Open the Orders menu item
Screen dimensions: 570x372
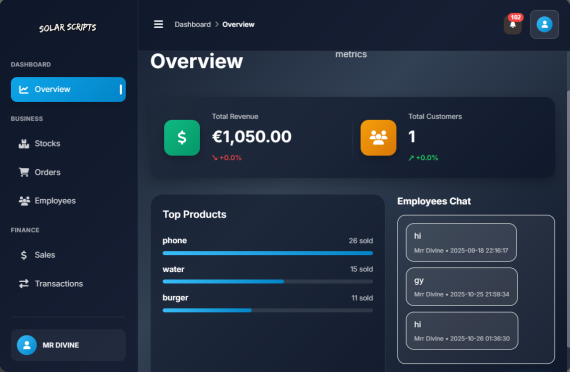pyautogui.click(x=68, y=172)
